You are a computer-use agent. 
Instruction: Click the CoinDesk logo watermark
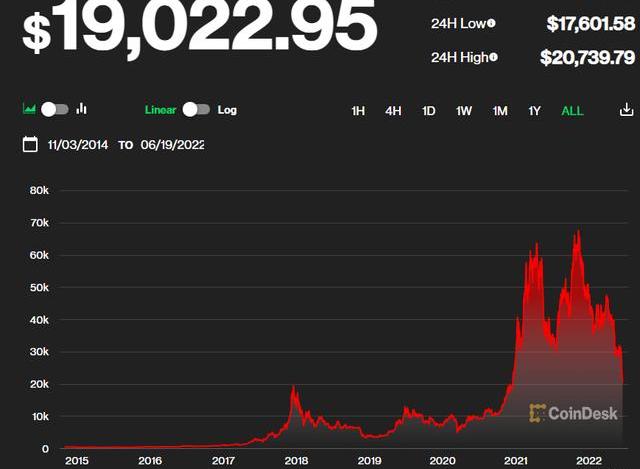point(573,412)
